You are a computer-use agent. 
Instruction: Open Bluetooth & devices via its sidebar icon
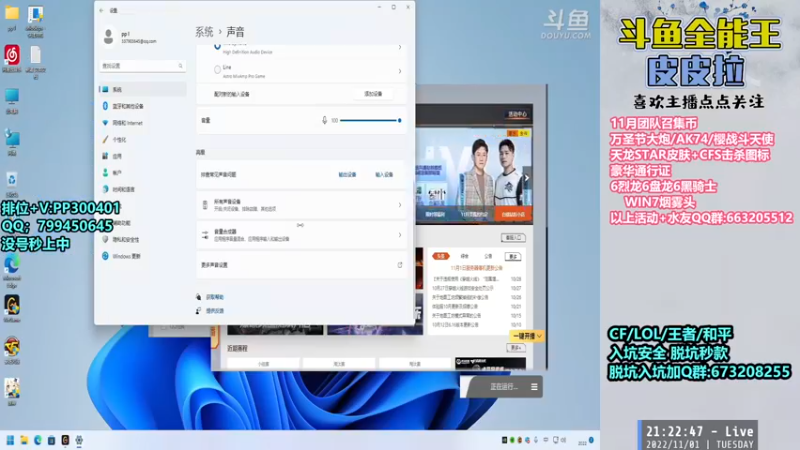point(105,106)
